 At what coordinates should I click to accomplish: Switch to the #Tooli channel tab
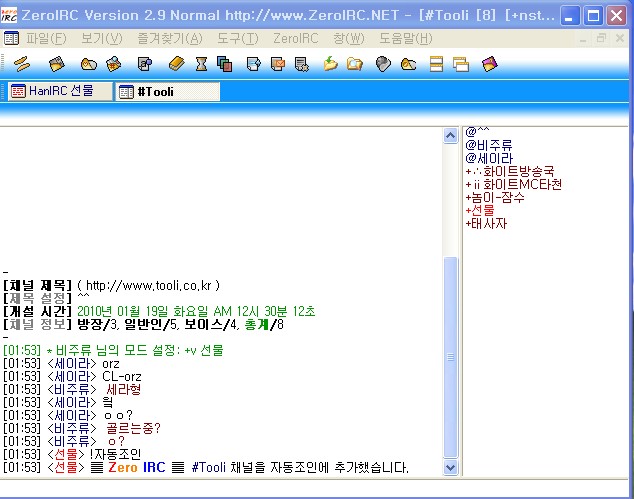[x=168, y=91]
